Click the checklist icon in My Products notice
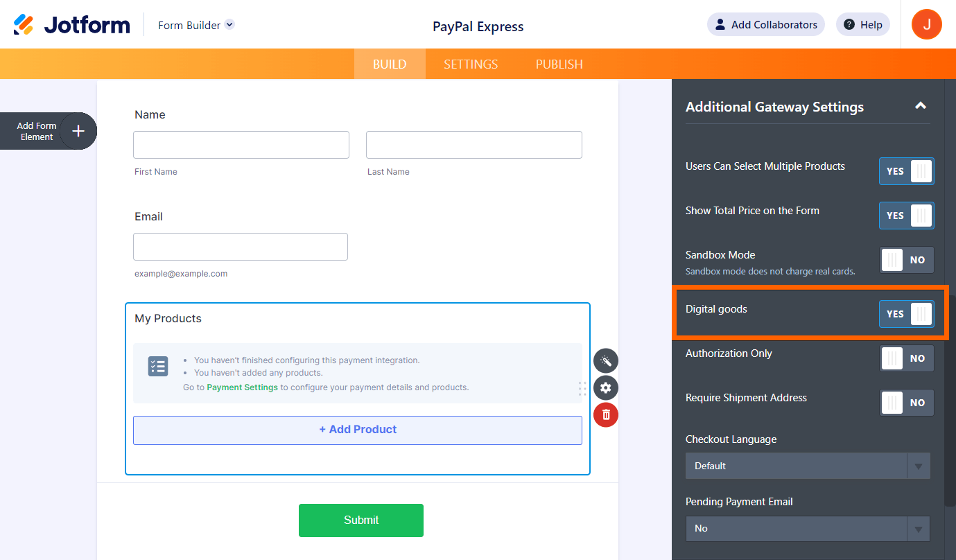Viewport: 956px width, 560px height. coord(158,367)
